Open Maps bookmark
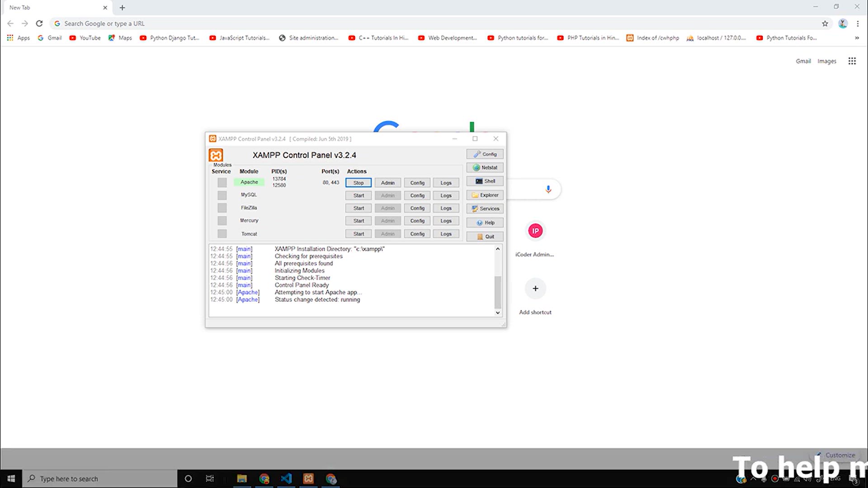868x488 pixels. point(120,38)
